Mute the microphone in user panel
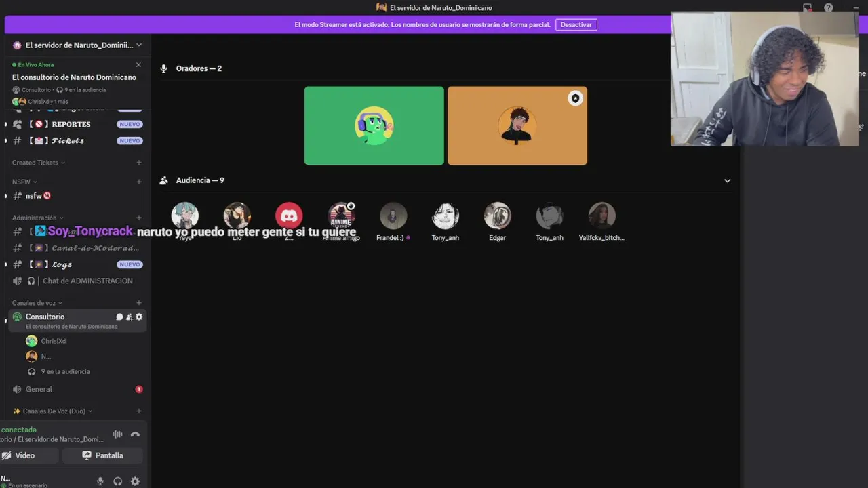Viewport: 868px width, 488px height. pyautogui.click(x=100, y=481)
